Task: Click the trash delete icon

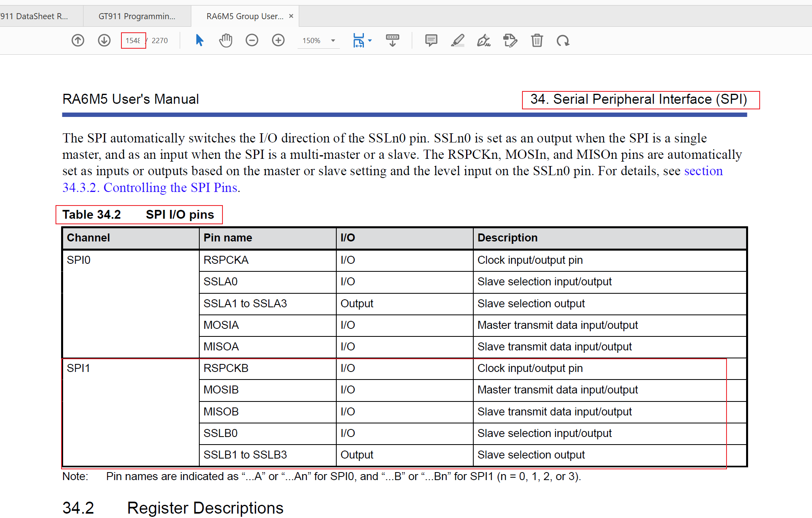Action: pyautogui.click(x=537, y=40)
